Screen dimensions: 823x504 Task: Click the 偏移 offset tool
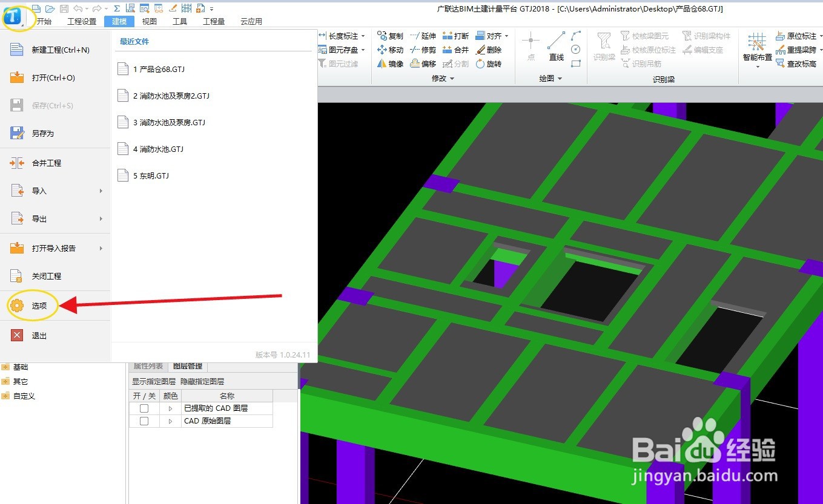[423, 64]
